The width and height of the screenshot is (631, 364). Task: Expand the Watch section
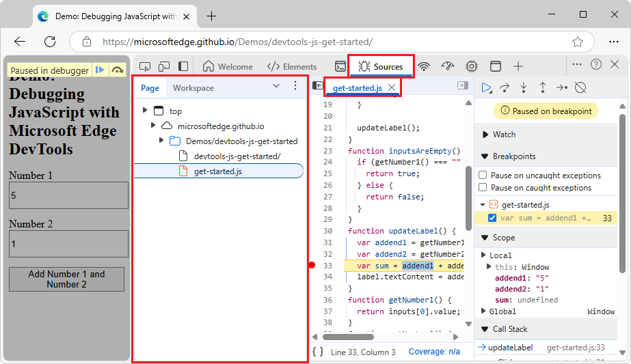coord(485,135)
